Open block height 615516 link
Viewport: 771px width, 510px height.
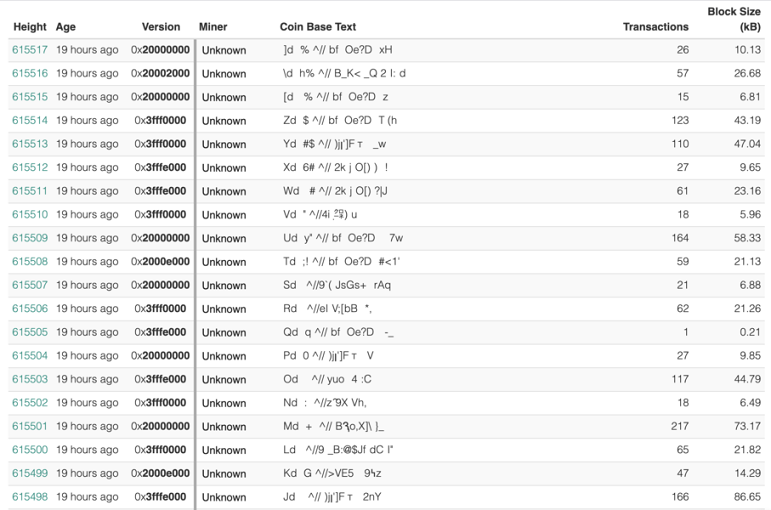pos(30,73)
